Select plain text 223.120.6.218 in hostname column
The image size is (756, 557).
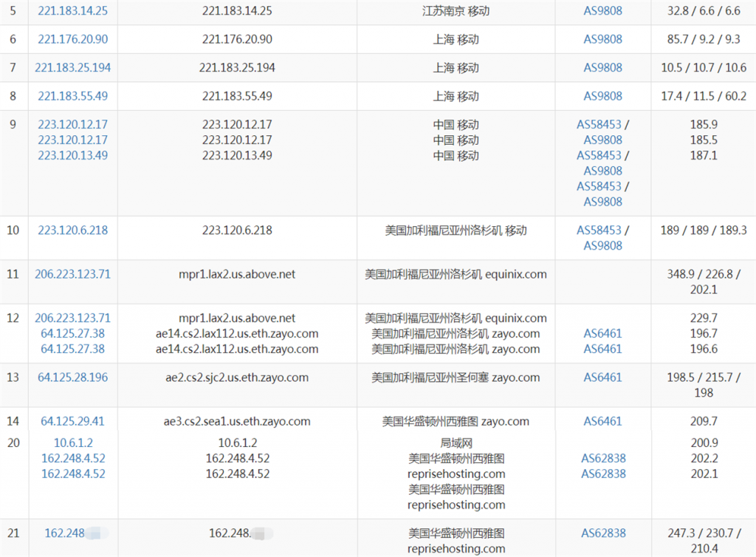(237, 230)
